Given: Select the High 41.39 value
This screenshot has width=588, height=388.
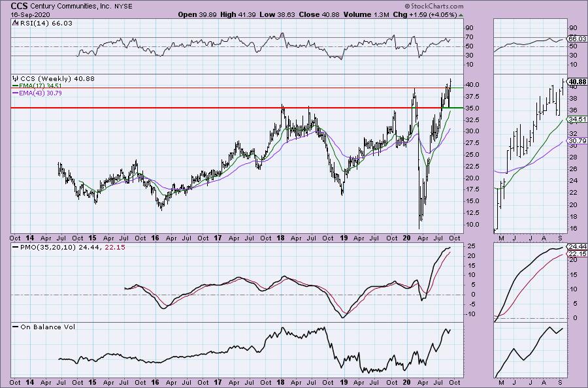Looking at the screenshot, I should click(x=238, y=14).
